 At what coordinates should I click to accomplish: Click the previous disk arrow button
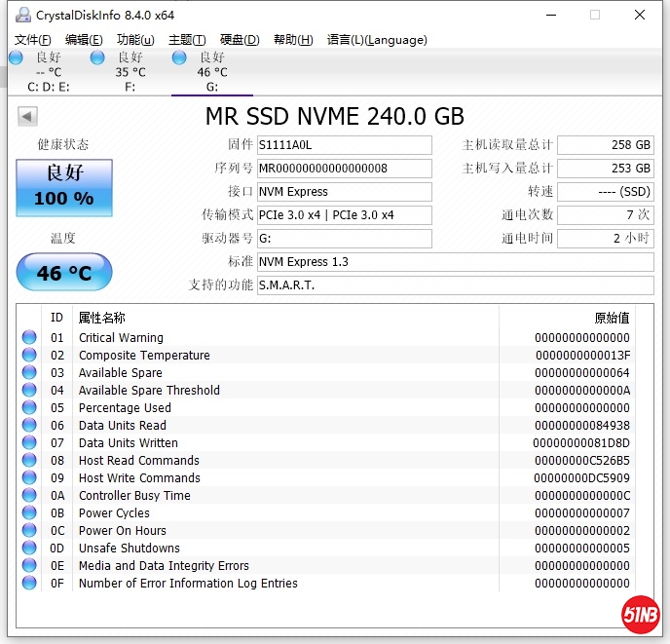click(27, 117)
